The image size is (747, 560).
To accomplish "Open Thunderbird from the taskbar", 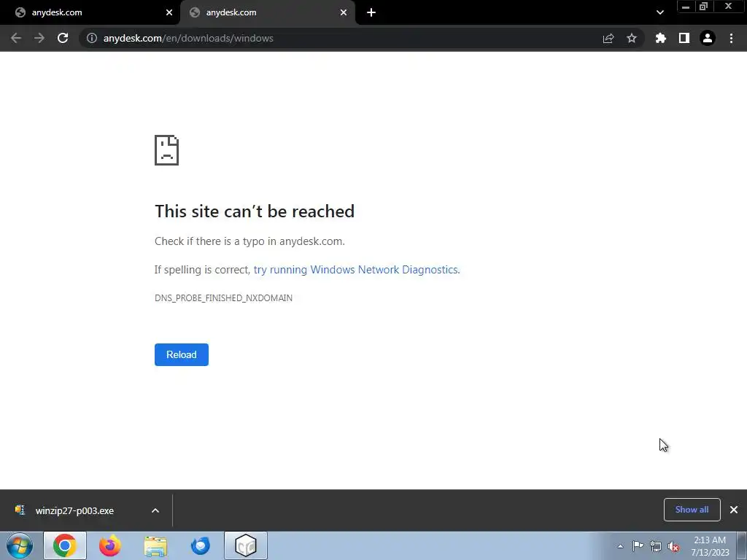I will pyautogui.click(x=200, y=545).
